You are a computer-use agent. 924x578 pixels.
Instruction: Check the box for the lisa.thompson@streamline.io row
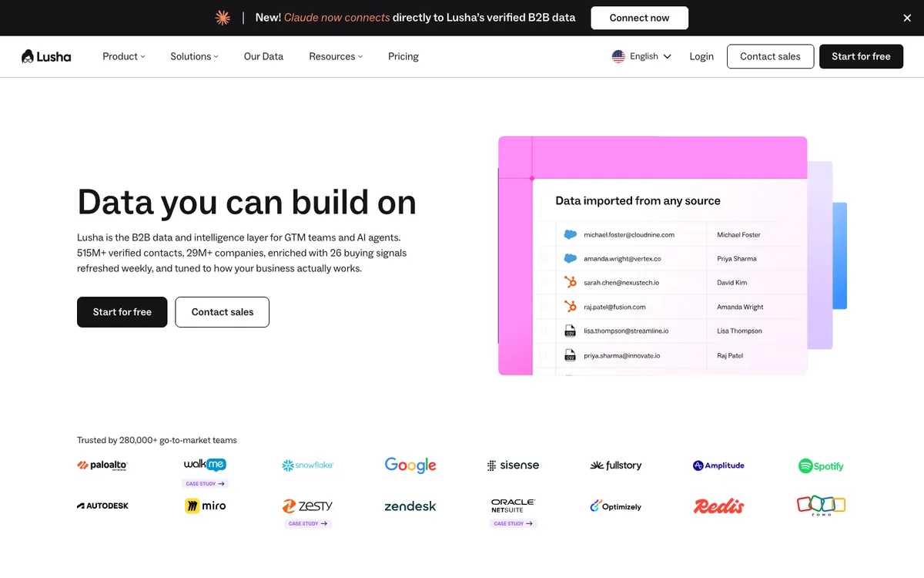click(x=544, y=331)
